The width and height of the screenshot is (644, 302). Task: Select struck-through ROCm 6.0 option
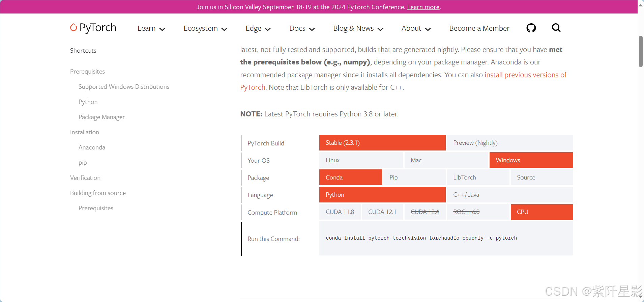pyautogui.click(x=478, y=212)
